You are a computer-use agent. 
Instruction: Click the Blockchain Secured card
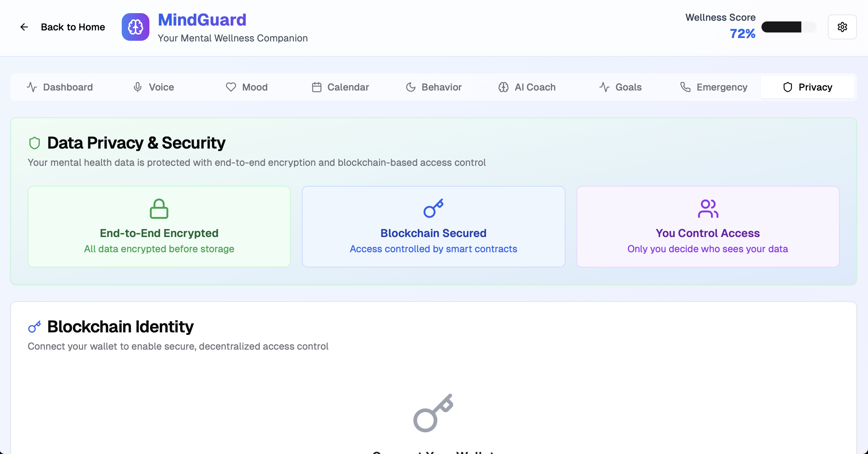[x=433, y=227]
